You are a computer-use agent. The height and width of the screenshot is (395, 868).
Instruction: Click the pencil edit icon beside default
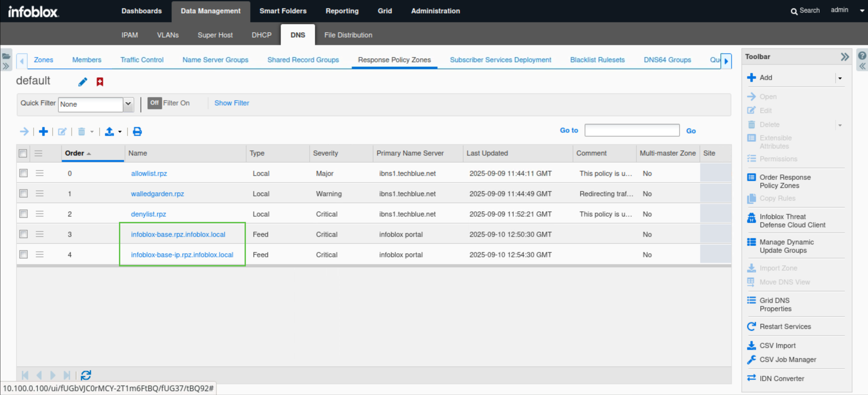(x=82, y=82)
